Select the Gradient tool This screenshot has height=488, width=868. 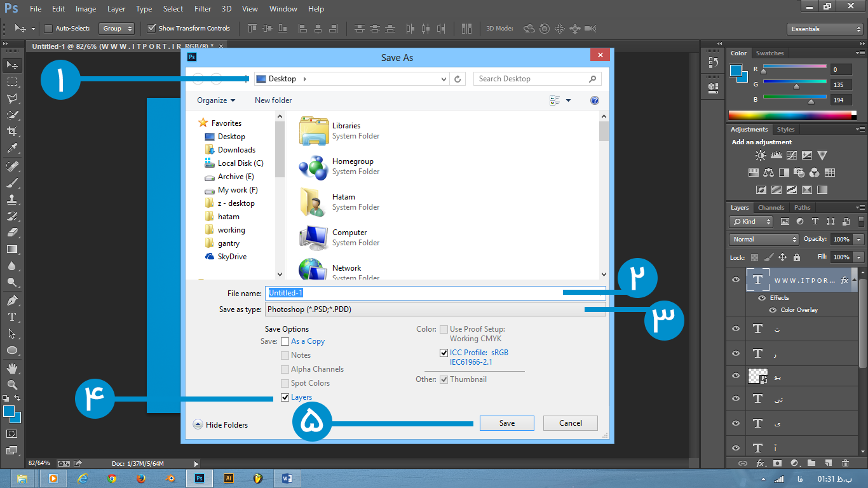tap(12, 249)
